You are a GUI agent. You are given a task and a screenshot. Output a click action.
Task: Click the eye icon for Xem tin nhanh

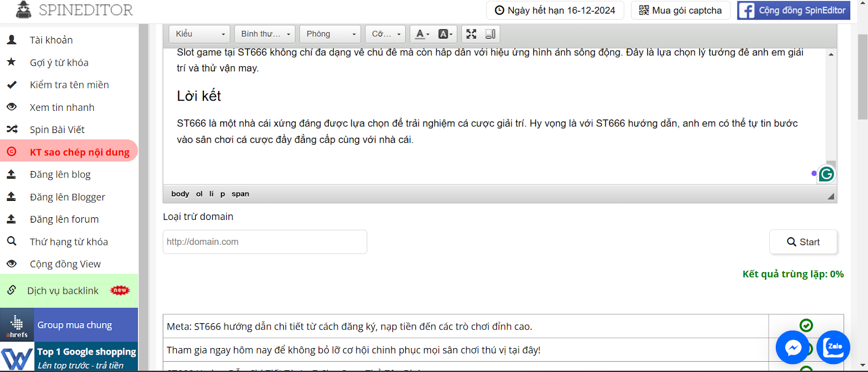click(11, 107)
